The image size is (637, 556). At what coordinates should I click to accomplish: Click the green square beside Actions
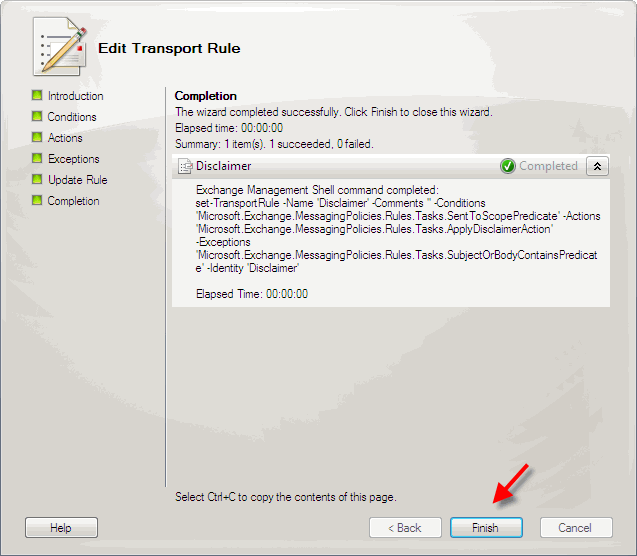[x=37, y=137]
